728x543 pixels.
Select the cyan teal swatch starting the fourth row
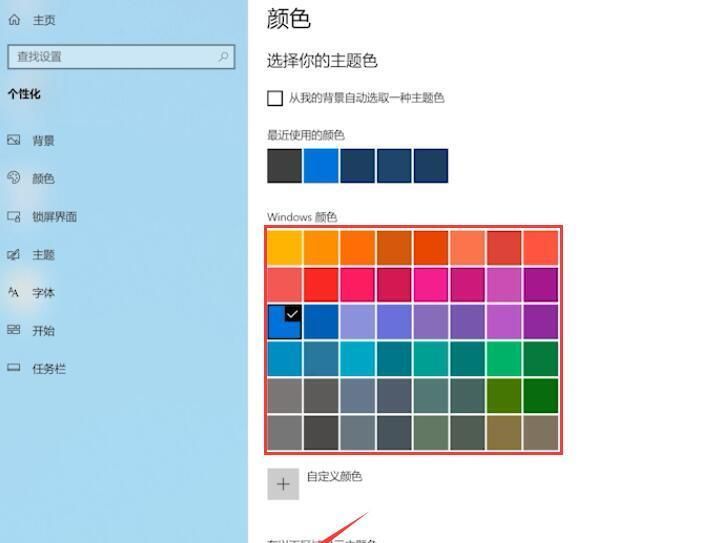coord(284,359)
